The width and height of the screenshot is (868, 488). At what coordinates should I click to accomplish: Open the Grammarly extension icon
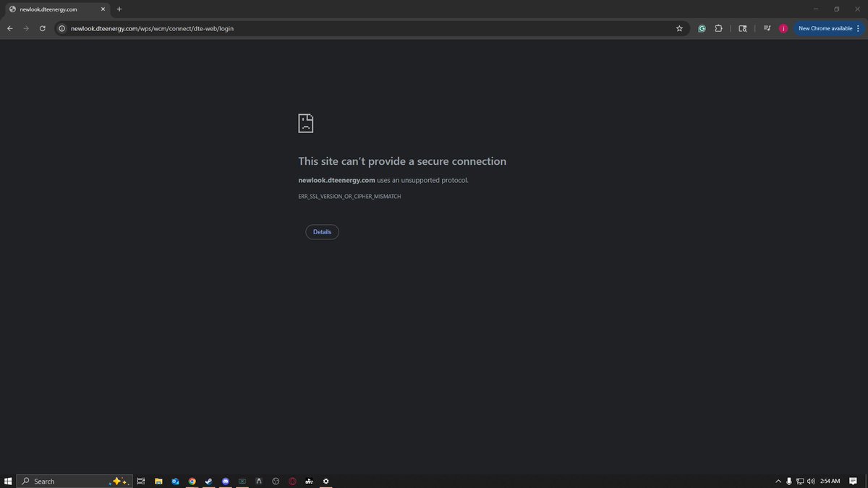[x=702, y=28]
